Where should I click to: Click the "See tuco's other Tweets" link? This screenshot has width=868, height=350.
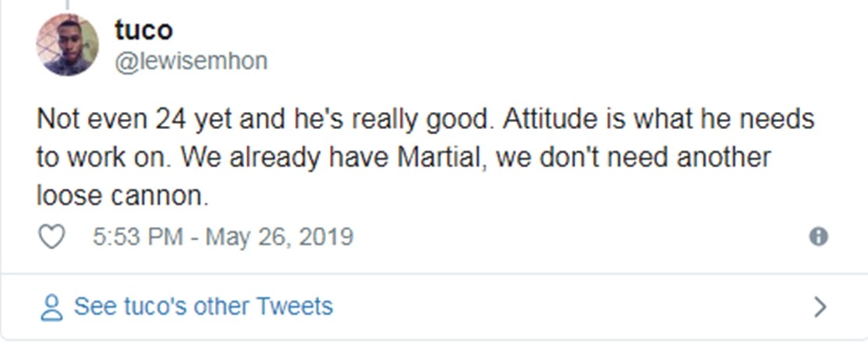click(x=202, y=306)
